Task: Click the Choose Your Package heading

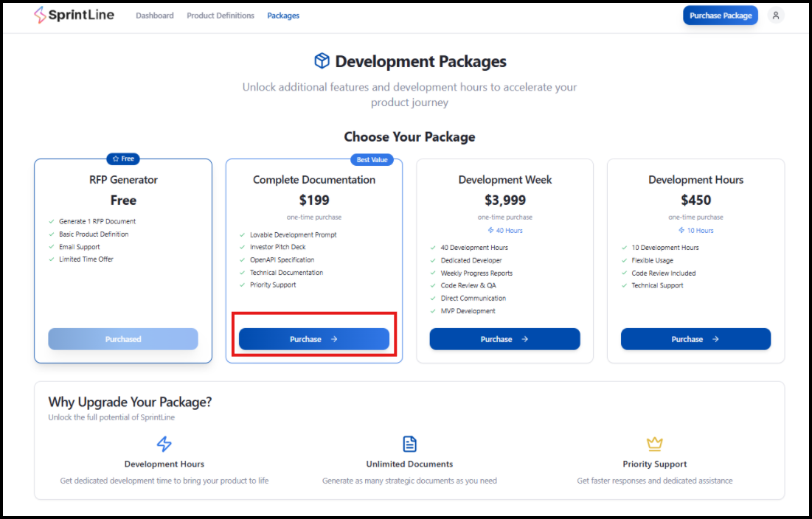Action: [409, 136]
